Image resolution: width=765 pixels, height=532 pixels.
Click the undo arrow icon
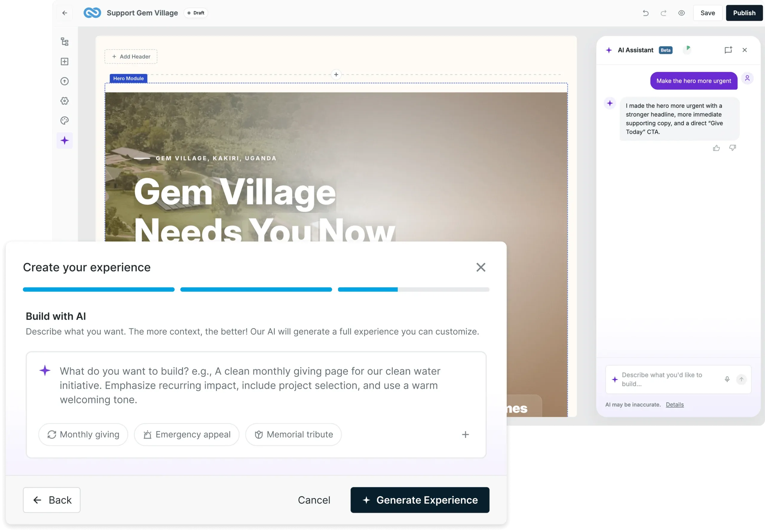645,13
